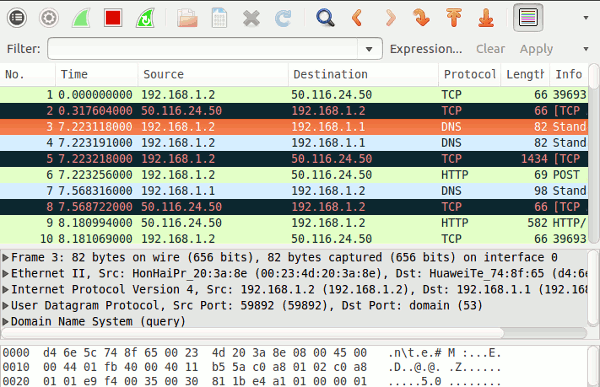The height and width of the screenshot is (387, 600).
Task: Click details pane horizontal scrollbar
Action: tap(294, 333)
